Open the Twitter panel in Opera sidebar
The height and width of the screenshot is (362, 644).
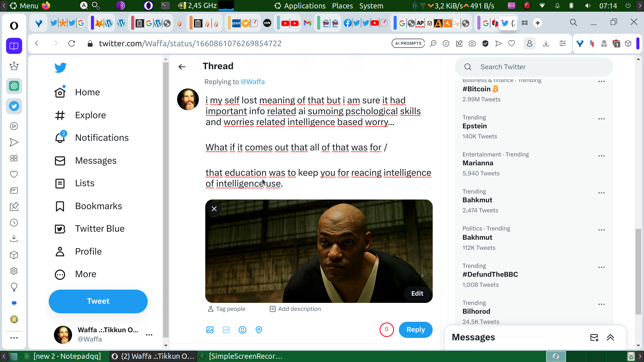(x=14, y=106)
